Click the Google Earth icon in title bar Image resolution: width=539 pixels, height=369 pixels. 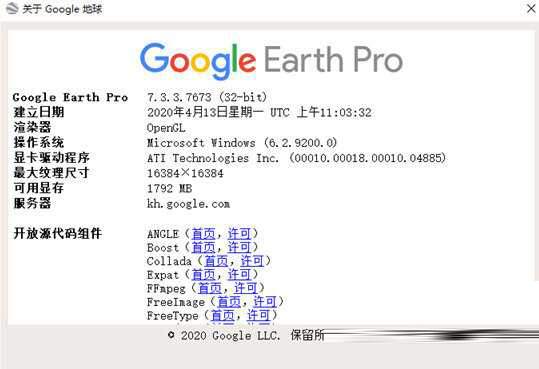tap(12, 8)
